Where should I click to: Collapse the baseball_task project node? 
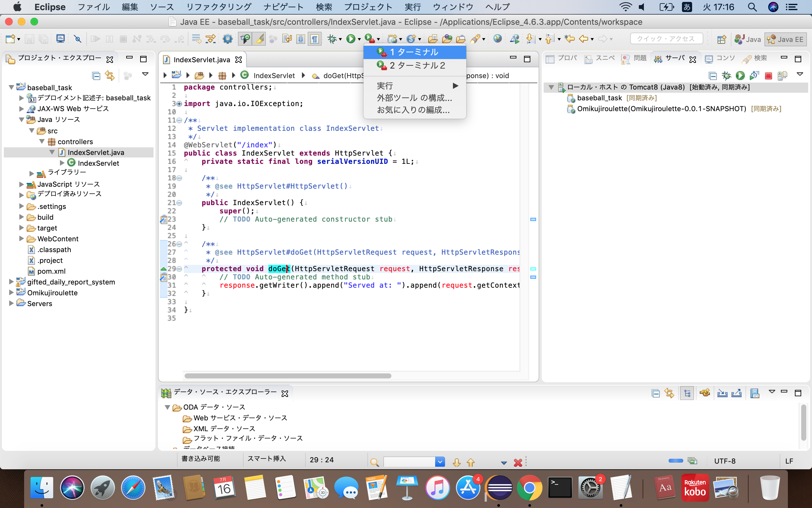[x=11, y=87]
